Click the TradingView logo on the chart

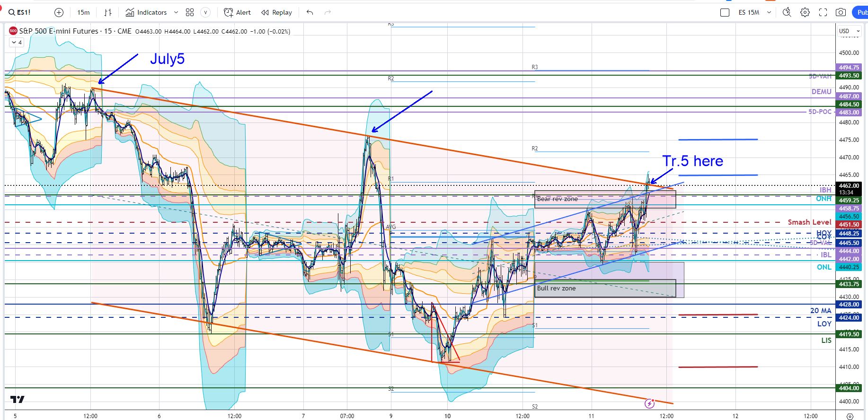pyautogui.click(x=18, y=400)
